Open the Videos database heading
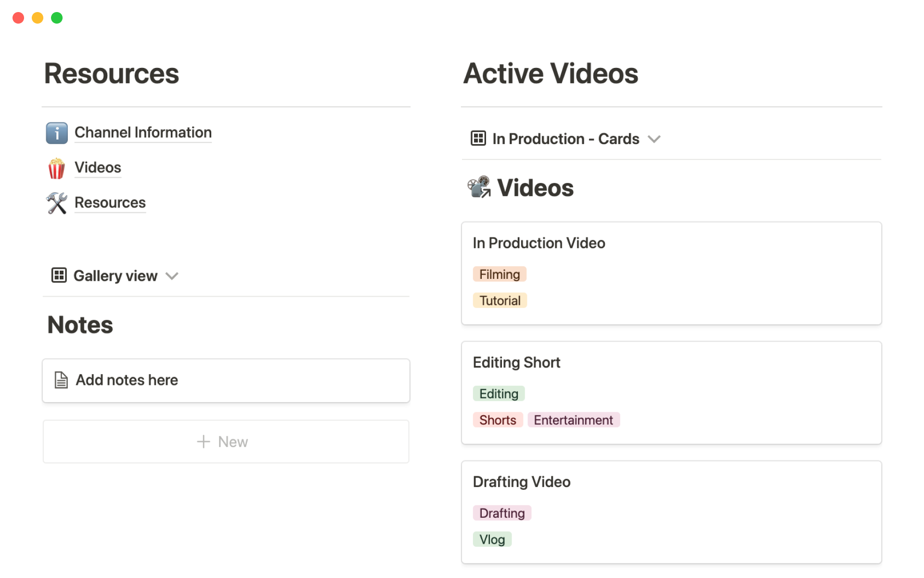This screenshot has height=578, width=924. pos(535,188)
